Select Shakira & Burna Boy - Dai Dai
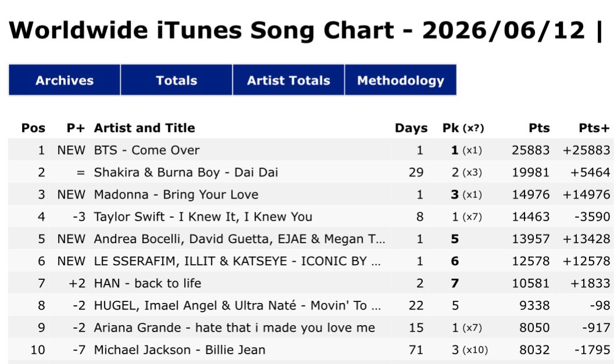614x364 pixels. [x=311, y=172]
